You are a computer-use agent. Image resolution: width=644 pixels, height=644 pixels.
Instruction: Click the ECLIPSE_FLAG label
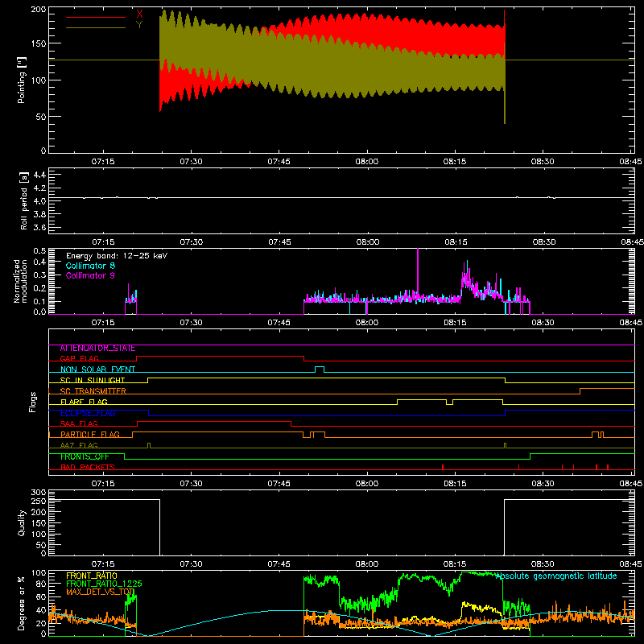88,413
